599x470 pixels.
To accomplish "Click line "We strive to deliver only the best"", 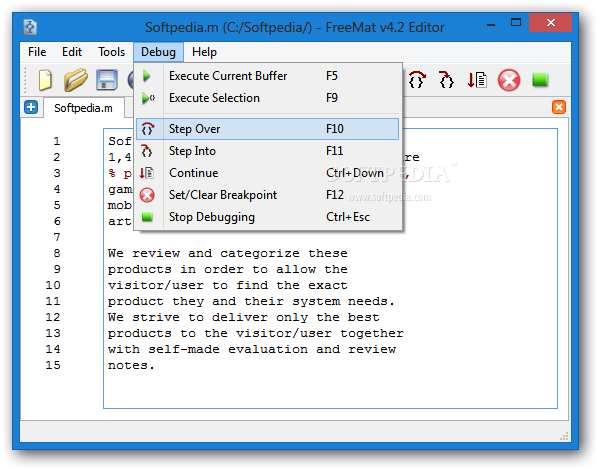I will click(x=244, y=318).
